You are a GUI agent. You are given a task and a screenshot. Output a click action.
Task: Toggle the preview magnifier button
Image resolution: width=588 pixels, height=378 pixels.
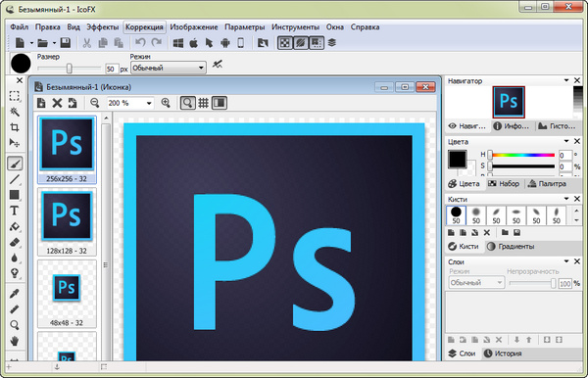(188, 103)
